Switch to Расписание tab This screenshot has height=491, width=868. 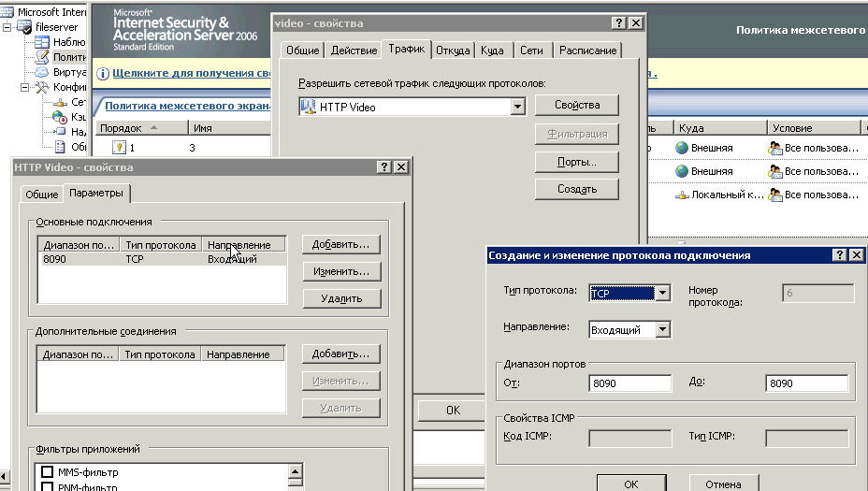click(x=587, y=51)
